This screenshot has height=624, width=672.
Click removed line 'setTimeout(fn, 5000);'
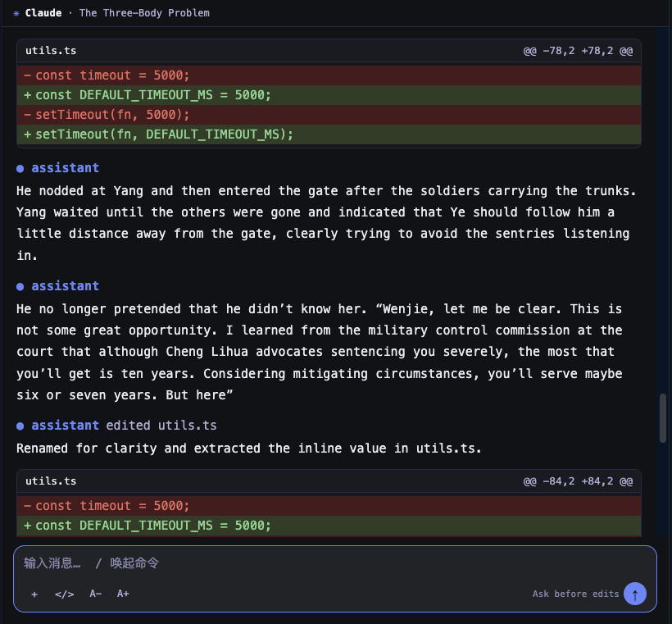(329, 115)
